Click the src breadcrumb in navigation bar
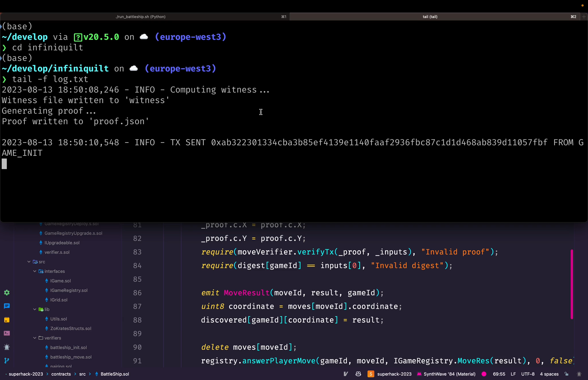This screenshot has width=588, height=380. click(x=82, y=374)
